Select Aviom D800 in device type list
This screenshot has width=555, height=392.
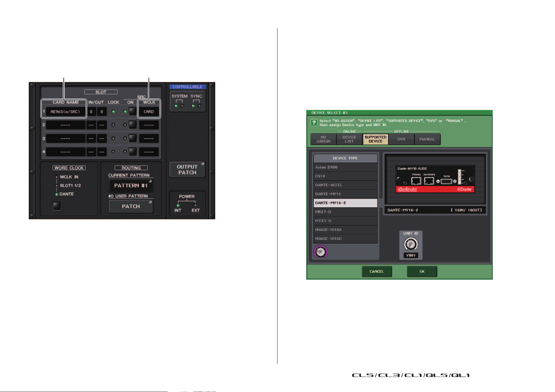click(x=345, y=167)
